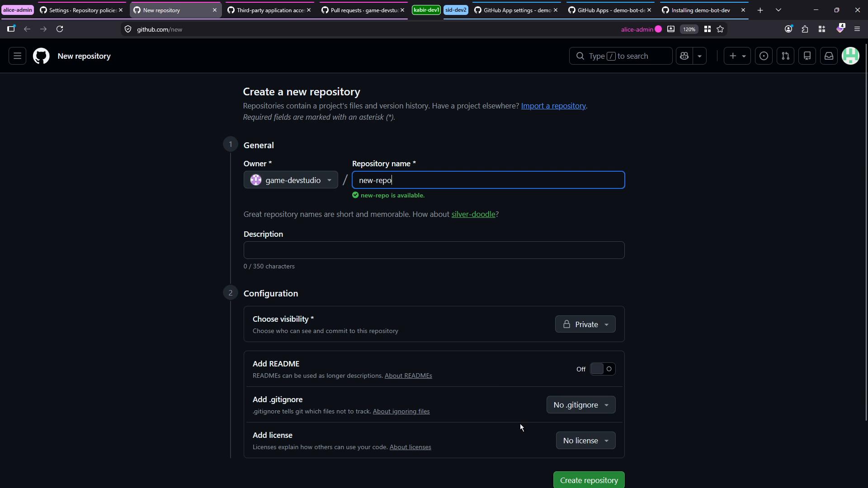Open the About READMEs link
This screenshot has width=868, height=488.
pyautogui.click(x=408, y=376)
